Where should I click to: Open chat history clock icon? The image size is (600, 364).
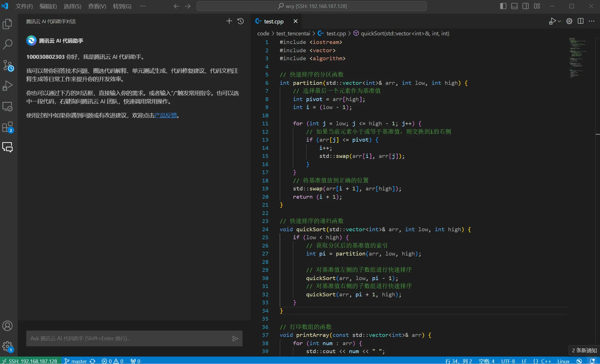pos(241,21)
